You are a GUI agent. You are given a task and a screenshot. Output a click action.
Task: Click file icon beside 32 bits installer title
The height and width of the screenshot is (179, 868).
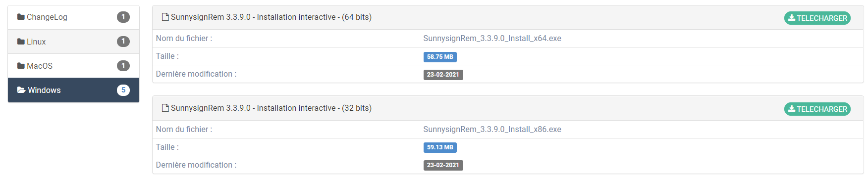pos(165,108)
